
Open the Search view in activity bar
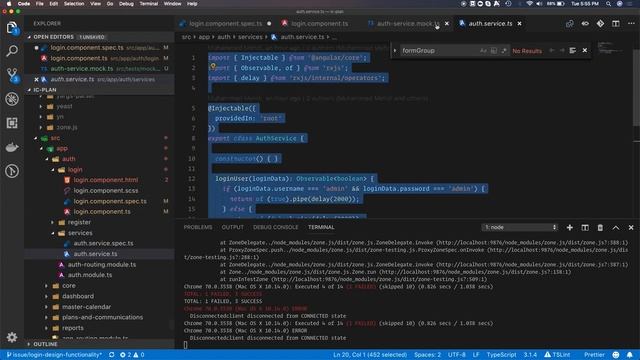point(12,51)
